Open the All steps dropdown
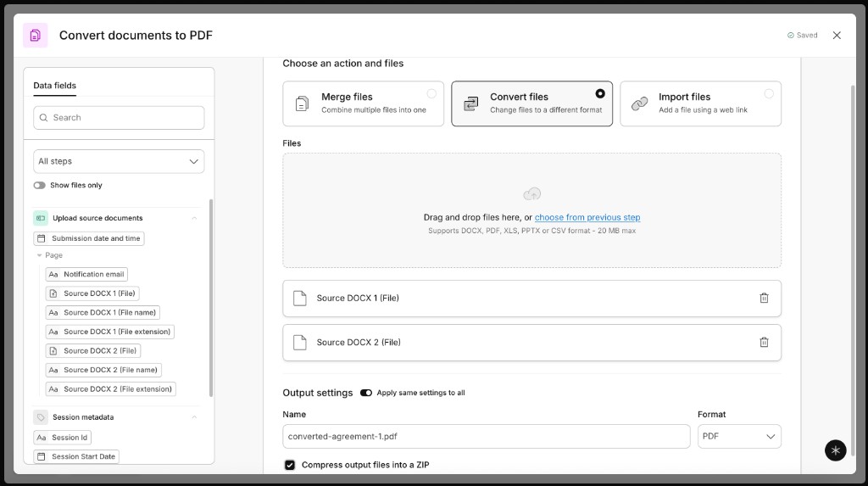Image resolution: width=868 pixels, height=486 pixels. tap(119, 161)
